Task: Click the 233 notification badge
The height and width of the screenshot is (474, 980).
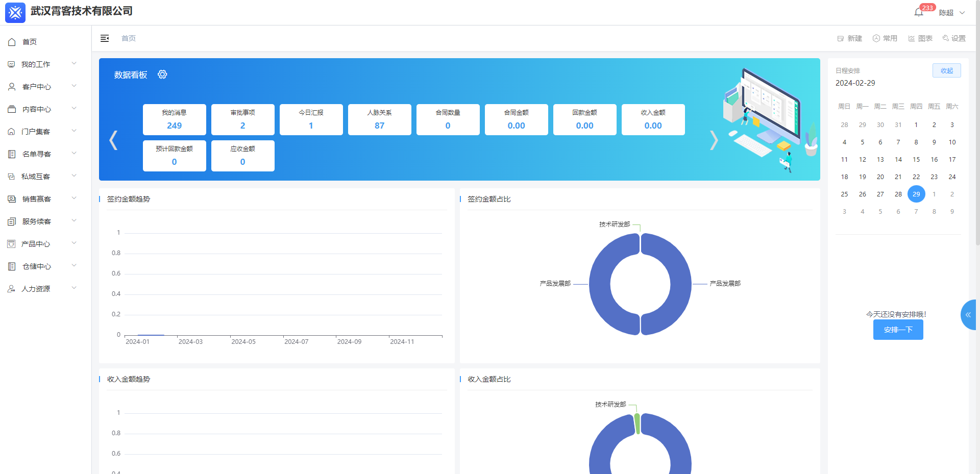Action: (x=927, y=8)
